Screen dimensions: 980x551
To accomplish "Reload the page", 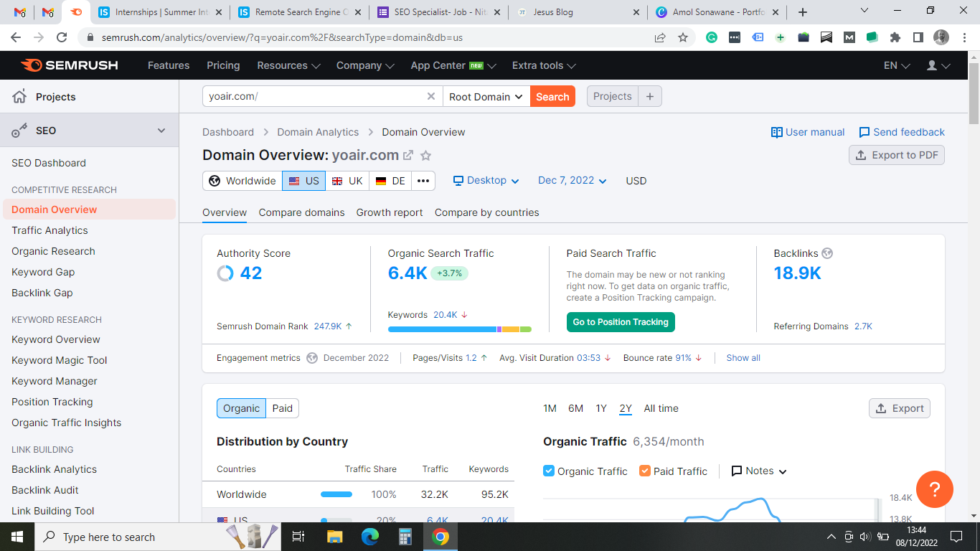I will pyautogui.click(x=62, y=37).
